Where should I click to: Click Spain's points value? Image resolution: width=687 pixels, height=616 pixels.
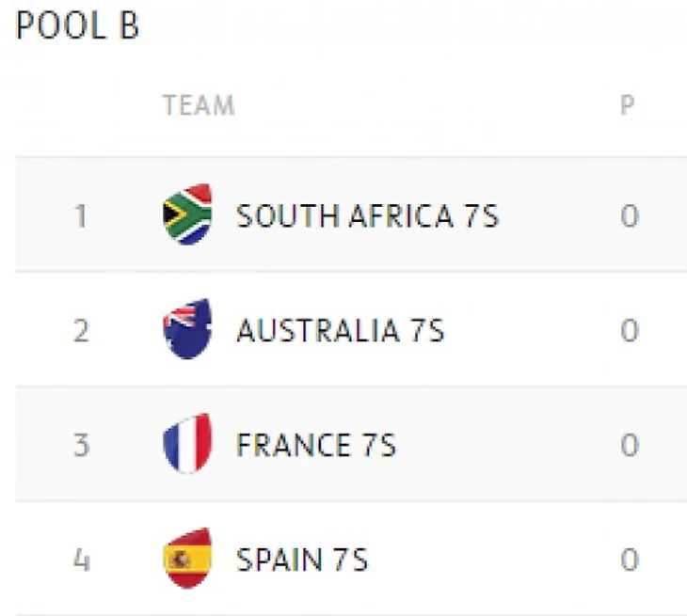point(629,560)
